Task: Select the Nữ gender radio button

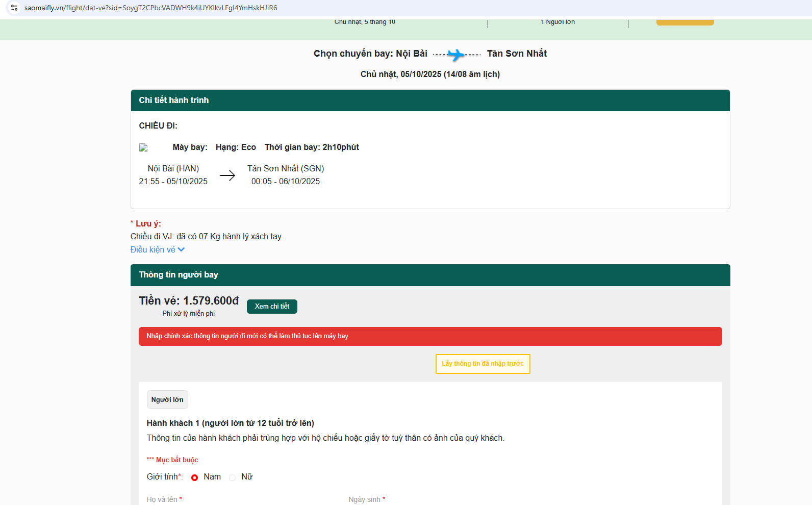Action: click(233, 477)
